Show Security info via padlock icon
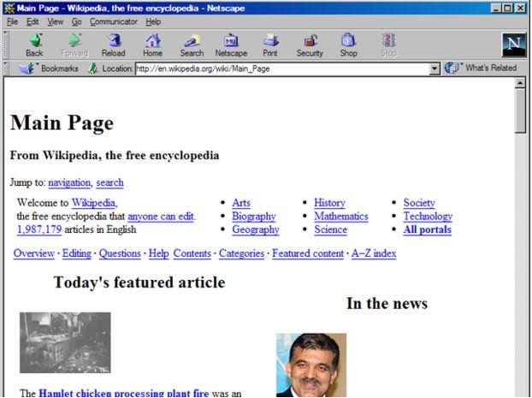The width and height of the screenshot is (532, 398). 310,40
